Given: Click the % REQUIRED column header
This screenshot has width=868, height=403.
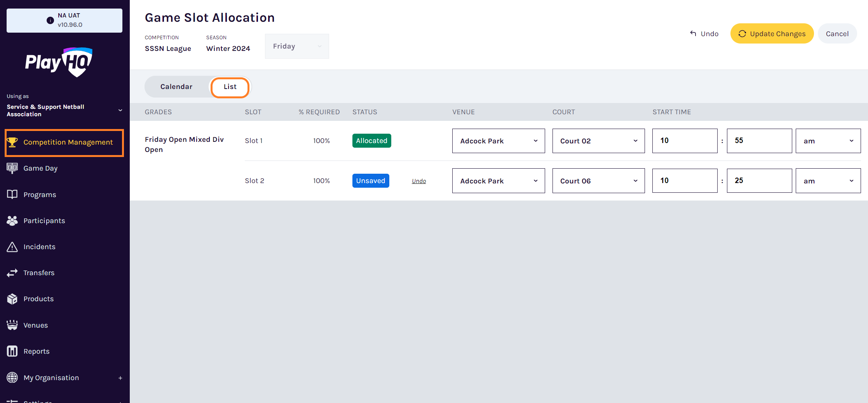Looking at the screenshot, I should coord(319,112).
